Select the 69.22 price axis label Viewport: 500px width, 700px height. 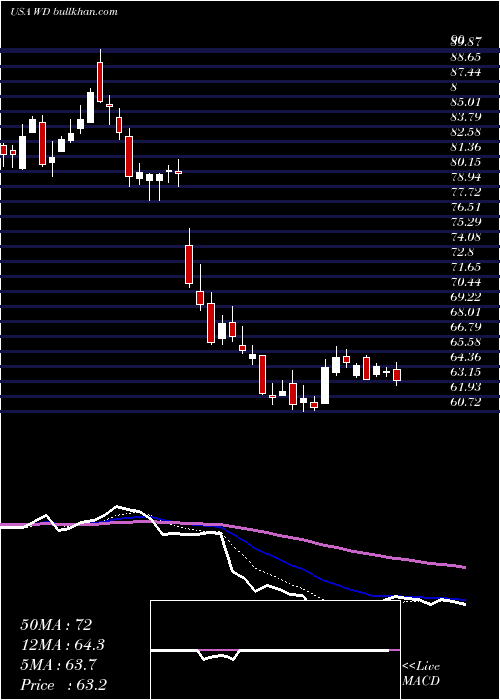(x=465, y=297)
